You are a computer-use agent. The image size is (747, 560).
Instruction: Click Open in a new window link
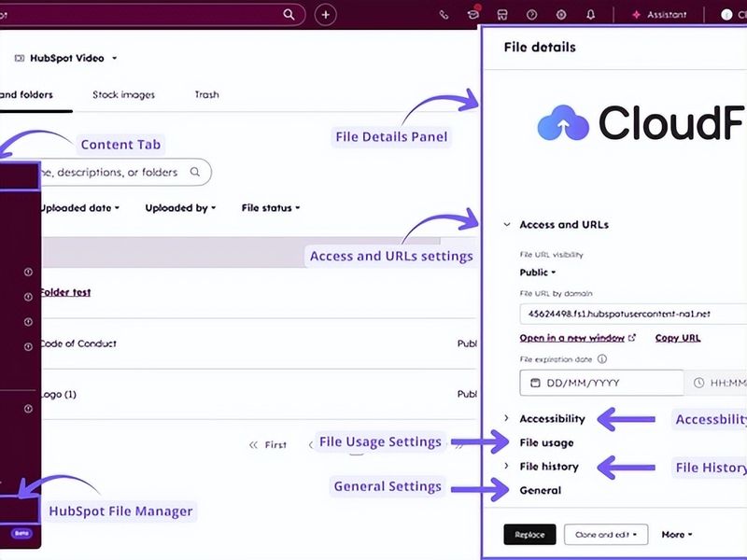tap(577, 338)
